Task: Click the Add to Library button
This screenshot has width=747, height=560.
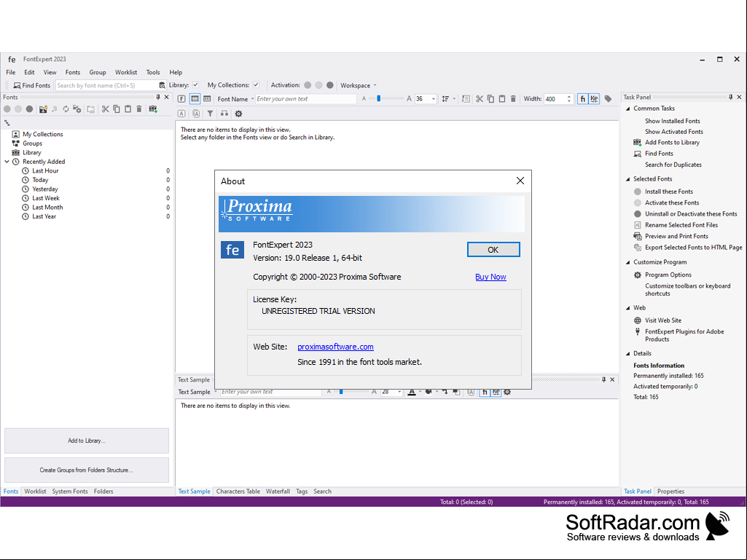Action: tap(87, 441)
